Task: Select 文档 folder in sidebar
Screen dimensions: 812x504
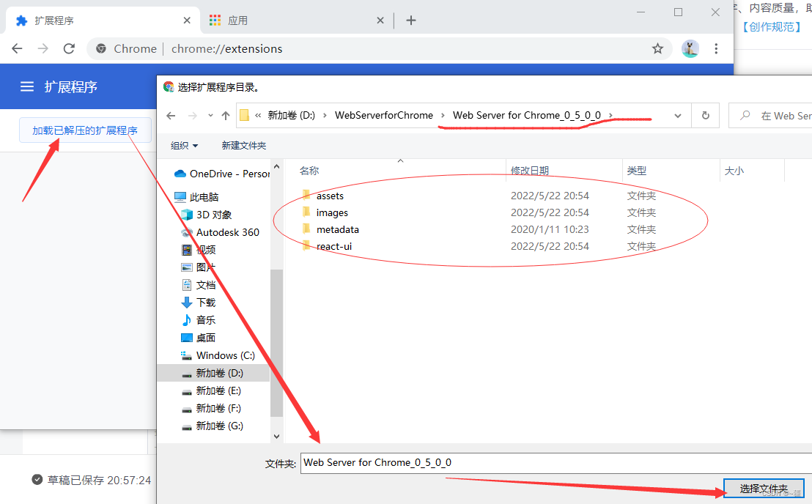Action: click(x=199, y=285)
